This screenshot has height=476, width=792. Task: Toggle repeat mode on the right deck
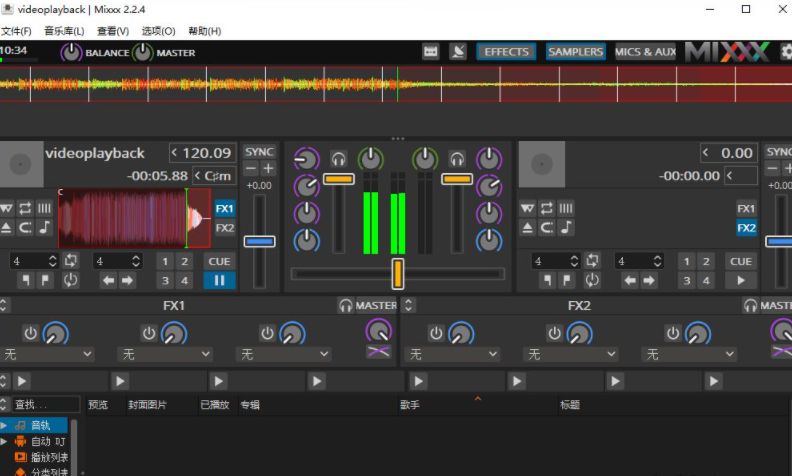[x=547, y=208]
